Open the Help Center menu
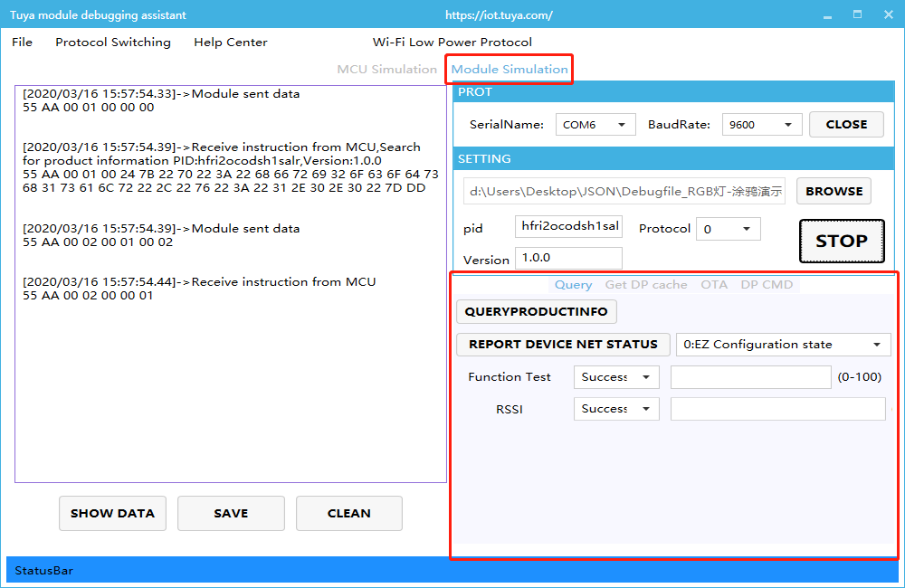The width and height of the screenshot is (905, 588). pos(230,43)
